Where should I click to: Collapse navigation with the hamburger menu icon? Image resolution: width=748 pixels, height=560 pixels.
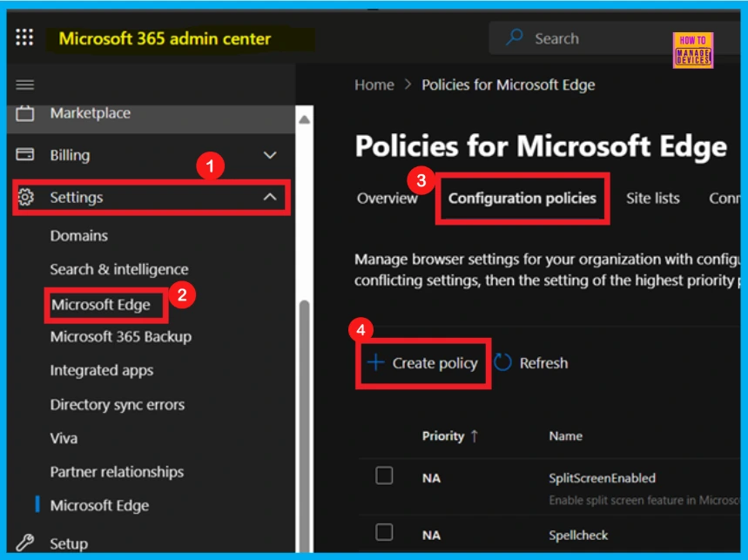click(x=24, y=84)
